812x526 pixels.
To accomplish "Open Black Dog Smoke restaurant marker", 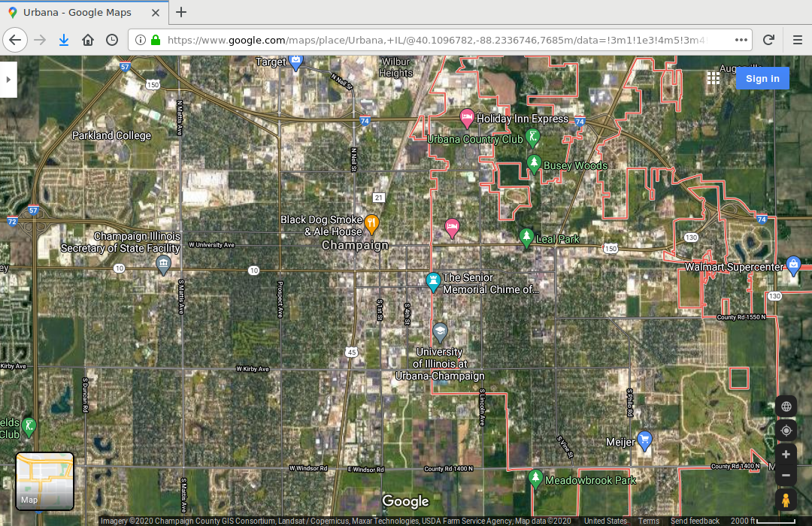I will (x=371, y=223).
